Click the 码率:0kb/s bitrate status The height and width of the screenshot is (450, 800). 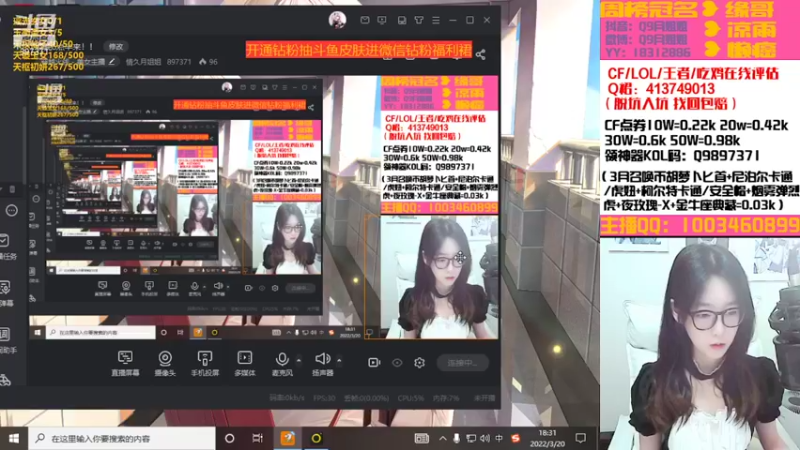(287, 398)
